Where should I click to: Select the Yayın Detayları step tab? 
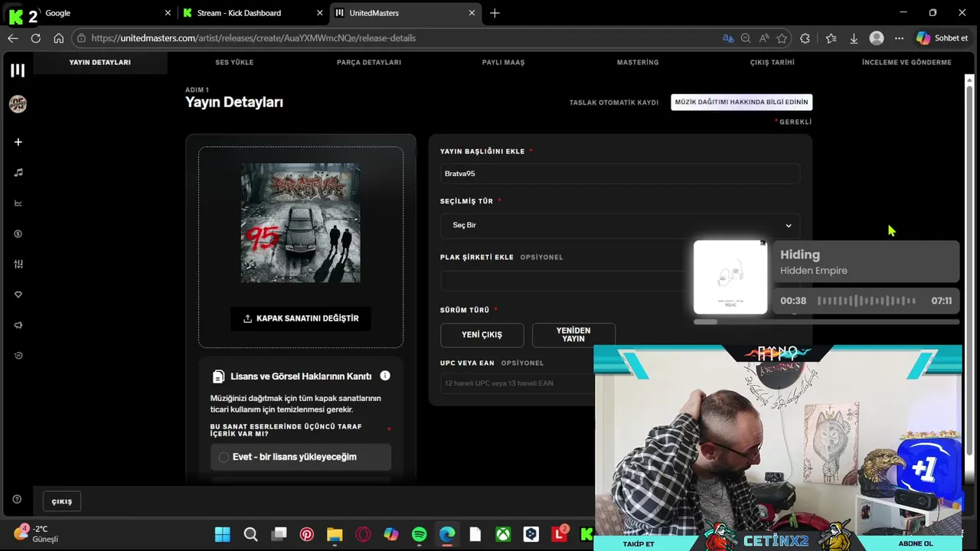pos(100,62)
